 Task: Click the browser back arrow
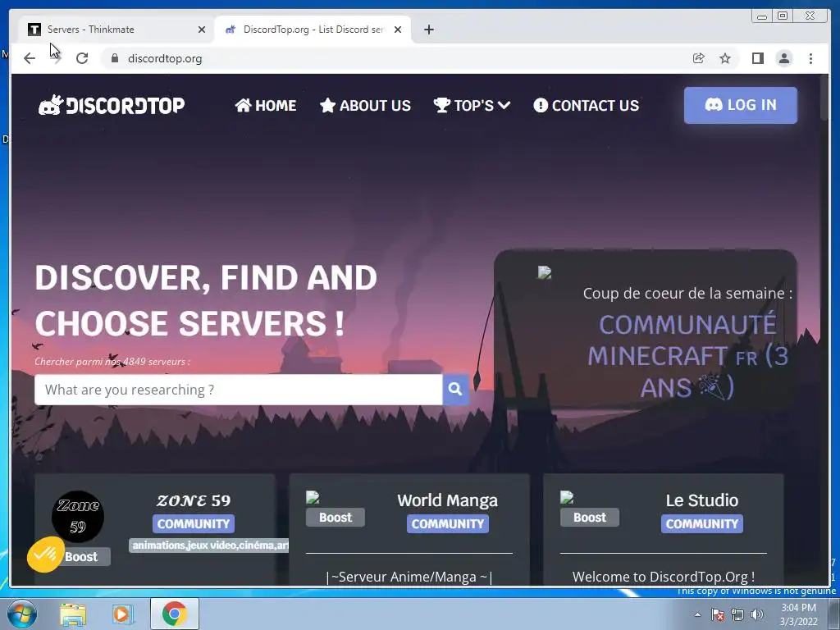point(30,58)
